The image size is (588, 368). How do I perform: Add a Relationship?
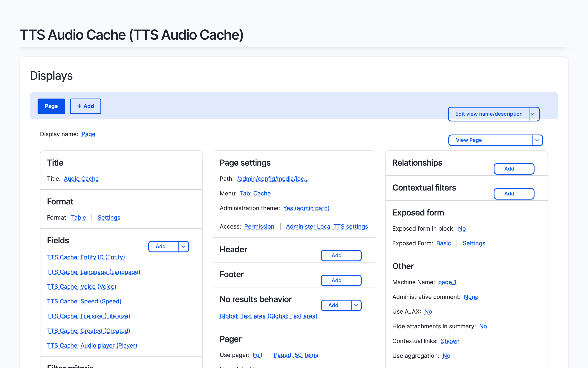point(514,169)
